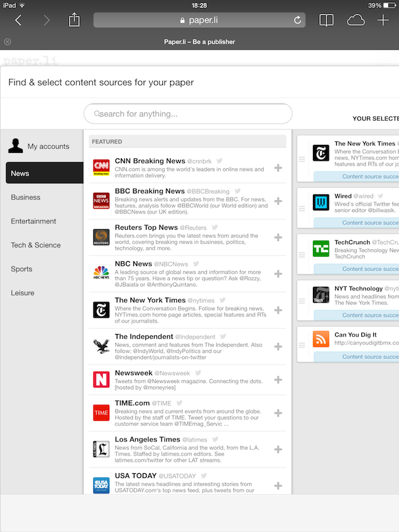The image size is (399, 532).
Task: Add USA TODAY with plus
Action: coord(278,486)
